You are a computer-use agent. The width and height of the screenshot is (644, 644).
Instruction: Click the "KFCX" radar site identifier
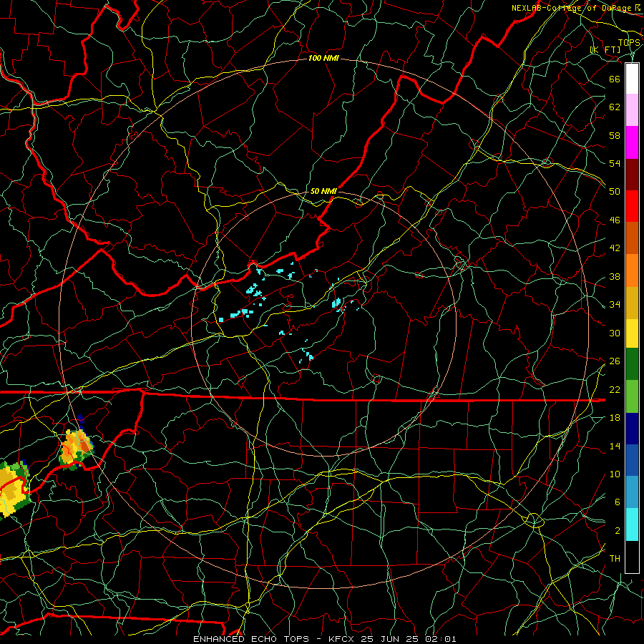pos(343,639)
